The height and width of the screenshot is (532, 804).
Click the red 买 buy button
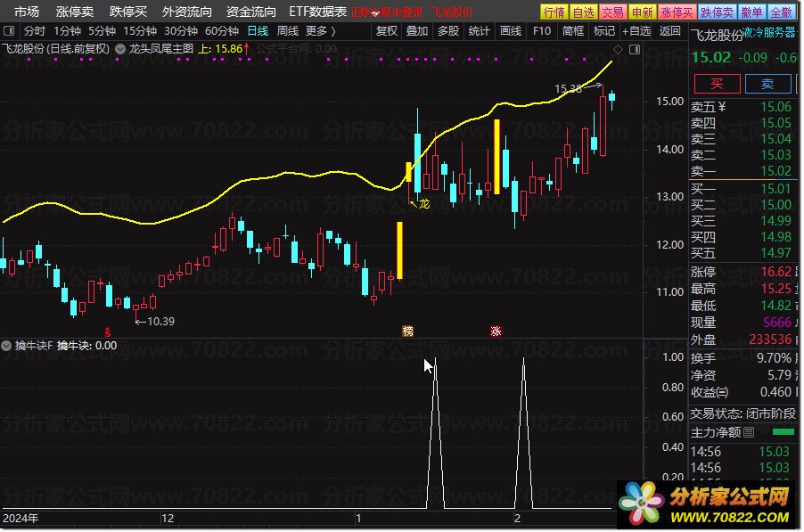click(x=717, y=84)
